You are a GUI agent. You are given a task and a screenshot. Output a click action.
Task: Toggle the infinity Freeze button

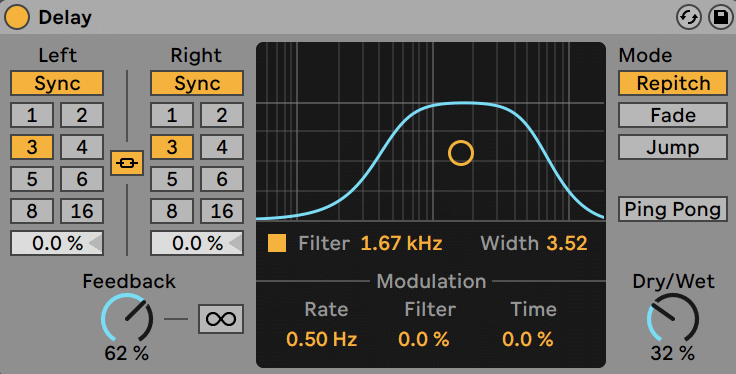click(x=221, y=319)
